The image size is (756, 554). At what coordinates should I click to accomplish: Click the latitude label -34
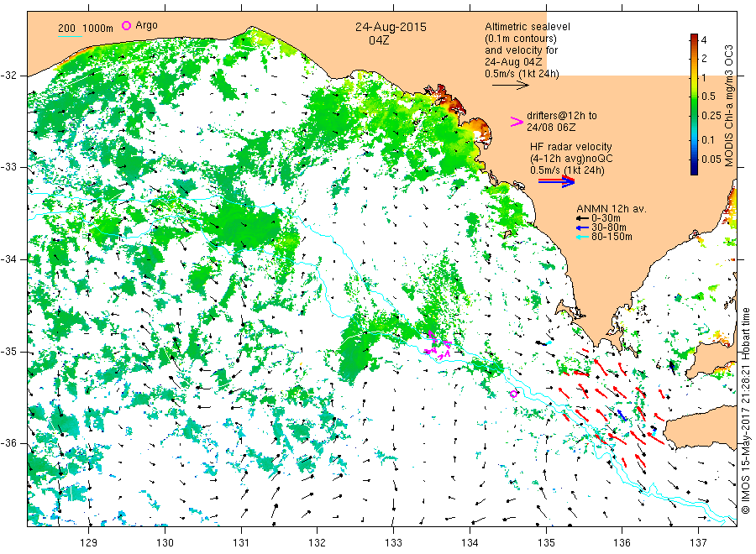click(x=9, y=259)
